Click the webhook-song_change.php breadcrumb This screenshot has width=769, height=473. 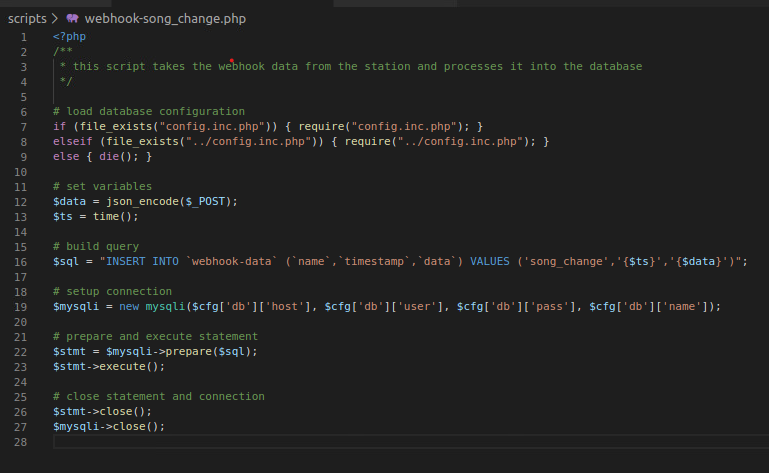(165, 19)
